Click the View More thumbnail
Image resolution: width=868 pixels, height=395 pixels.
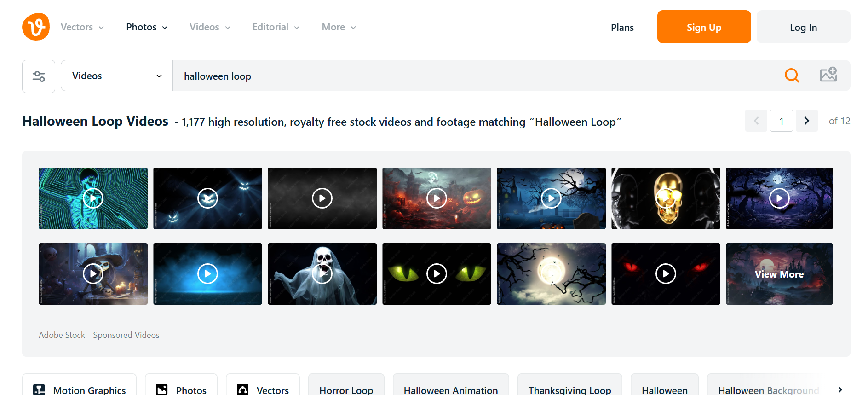click(779, 274)
